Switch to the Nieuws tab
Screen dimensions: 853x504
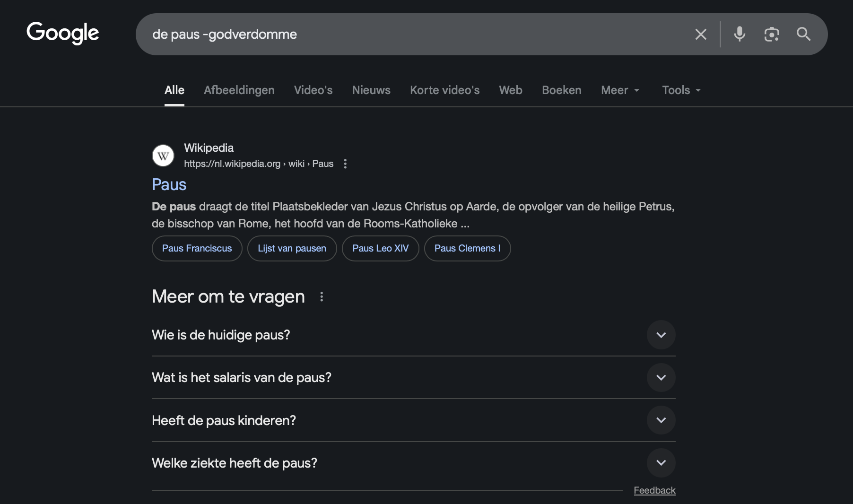pos(371,90)
